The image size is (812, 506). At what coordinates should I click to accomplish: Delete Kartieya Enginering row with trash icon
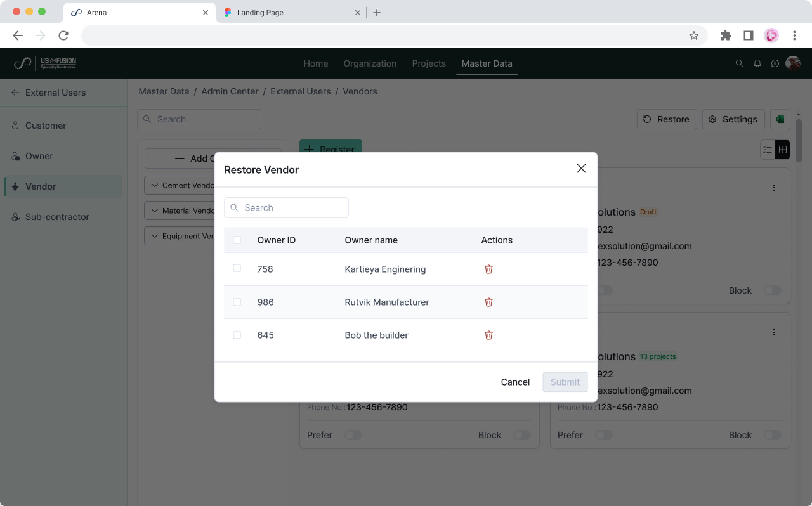point(488,269)
